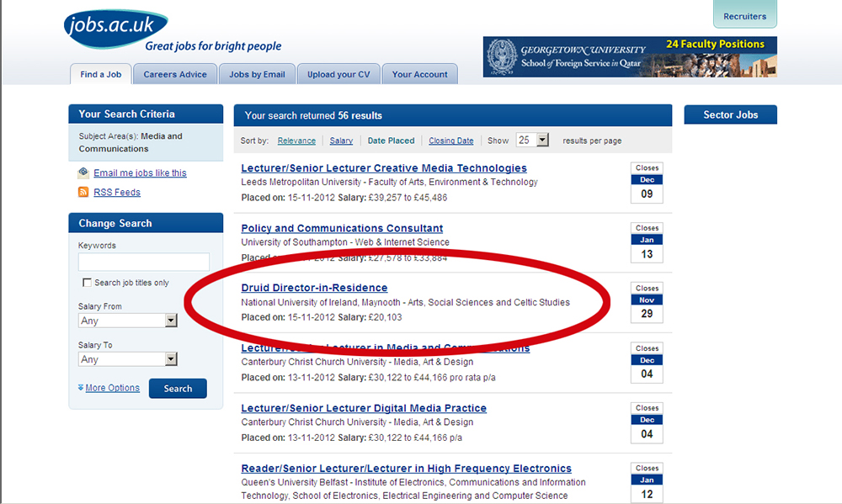Open Druid Director-in-Residence job listing

pos(314,288)
